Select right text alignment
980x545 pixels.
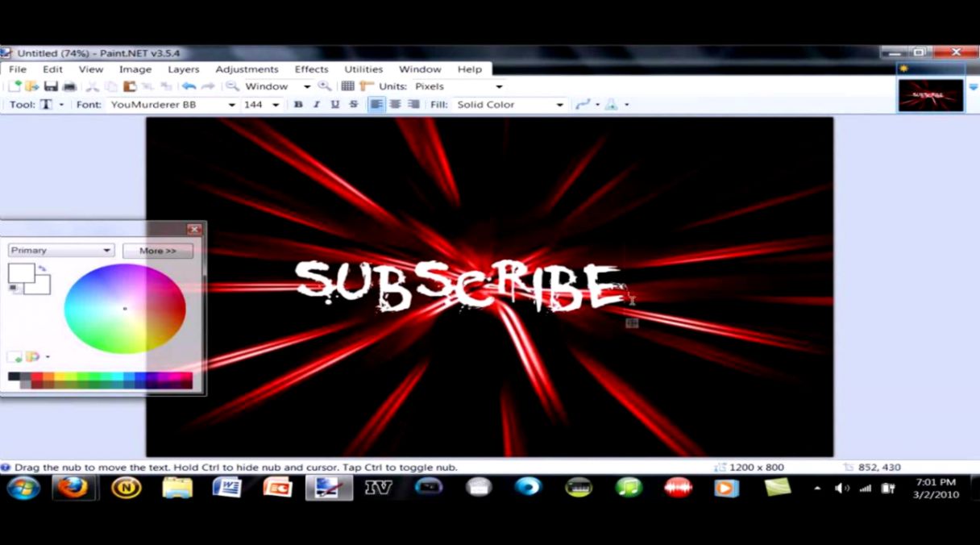click(x=413, y=105)
